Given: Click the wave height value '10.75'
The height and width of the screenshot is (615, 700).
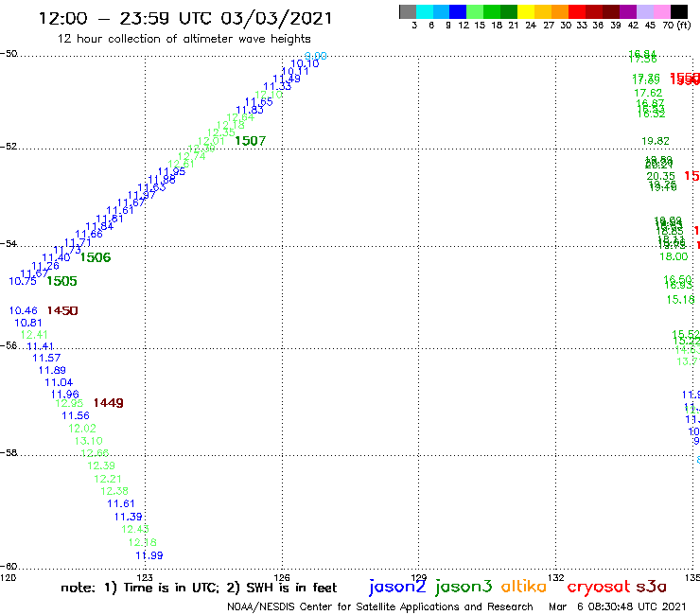Looking at the screenshot, I should [x=23, y=281].
